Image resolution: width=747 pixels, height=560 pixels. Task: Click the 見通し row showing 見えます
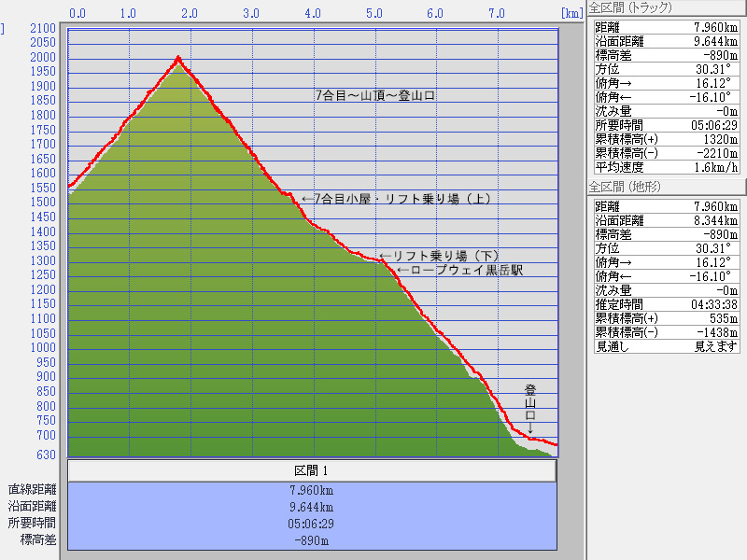click(x=667, y=346)
